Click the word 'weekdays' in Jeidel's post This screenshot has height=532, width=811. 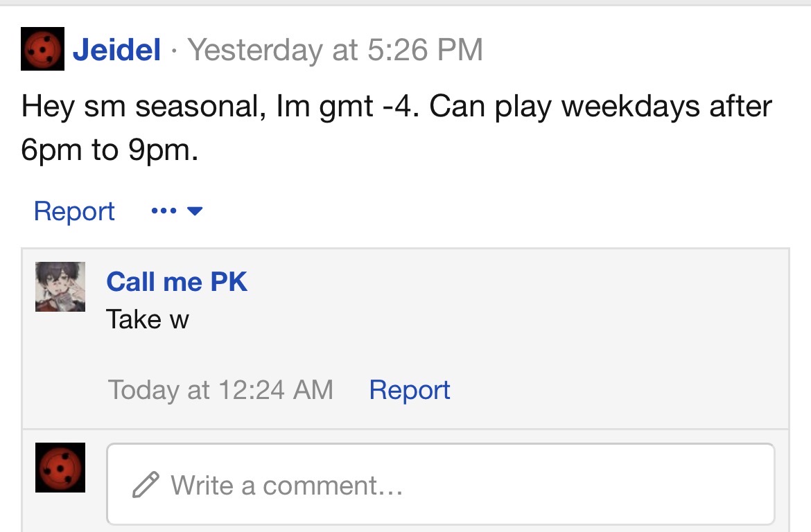click(623, 107)
